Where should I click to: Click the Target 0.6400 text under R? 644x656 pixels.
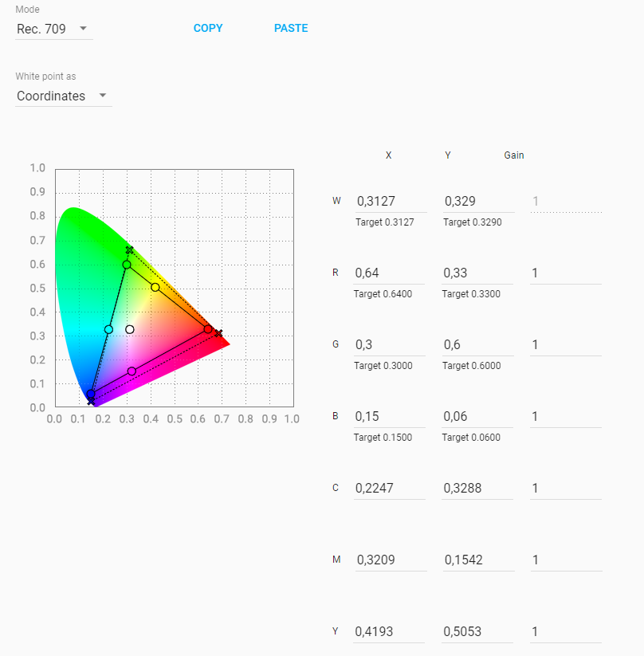coord(383,294)
